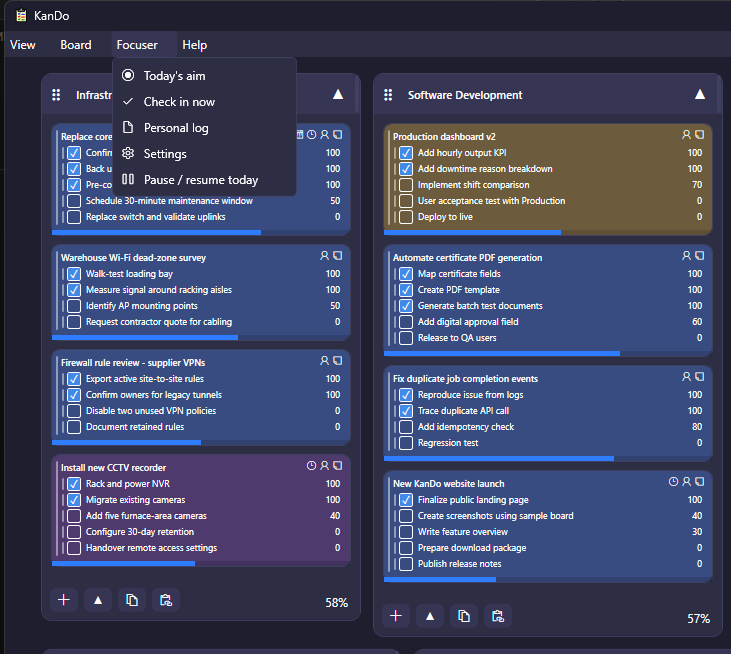The image size is (731, 654).
Task: Select Pause / resume today
Action: (204, 180)
